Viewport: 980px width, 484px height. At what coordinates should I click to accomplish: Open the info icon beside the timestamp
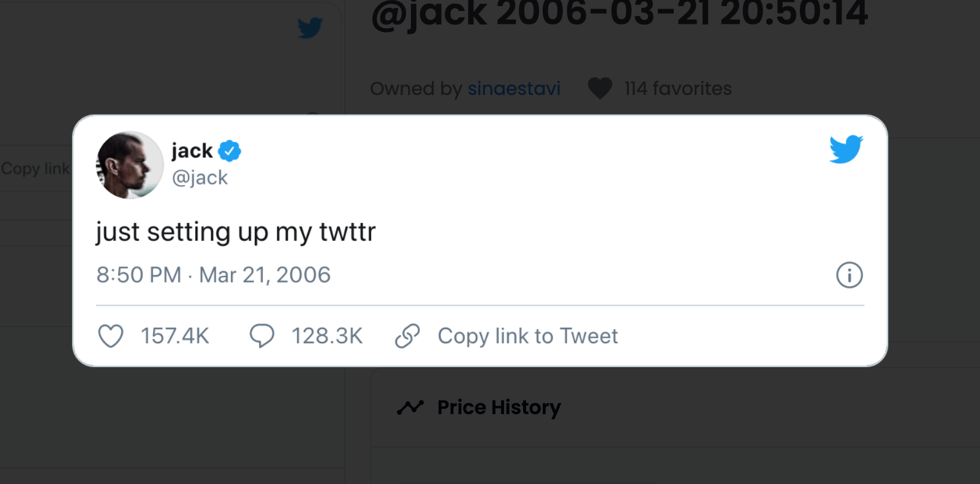tap(849, 275)
